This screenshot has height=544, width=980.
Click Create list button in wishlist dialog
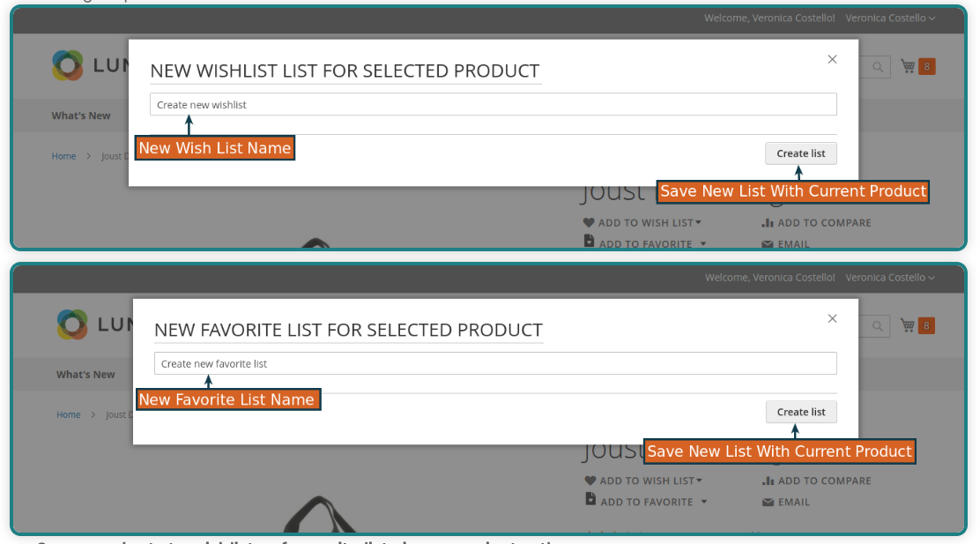tap(800, 153)
